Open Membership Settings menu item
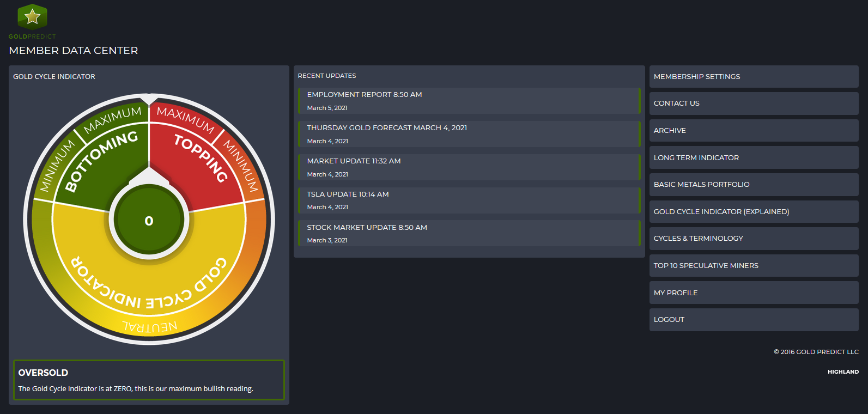Screen dimensions: 868x414 click(x=697, y=77)
